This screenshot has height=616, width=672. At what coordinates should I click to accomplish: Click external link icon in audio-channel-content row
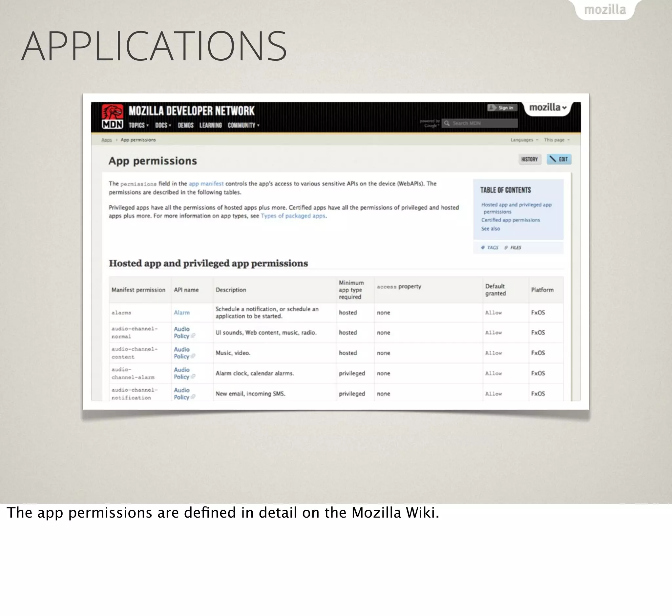(193, 356)
